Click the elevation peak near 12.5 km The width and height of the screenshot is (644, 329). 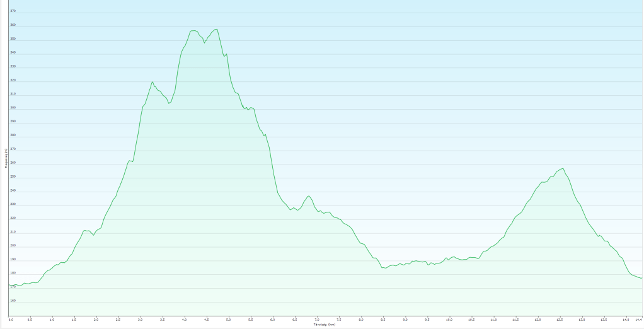tap(562, 168)
